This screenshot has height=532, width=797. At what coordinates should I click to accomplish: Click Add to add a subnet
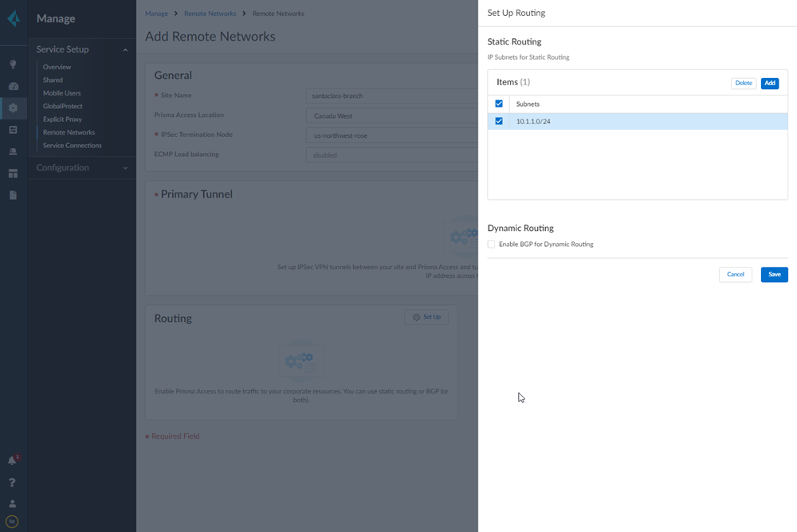pyautogui.click(x=770, y=83)
